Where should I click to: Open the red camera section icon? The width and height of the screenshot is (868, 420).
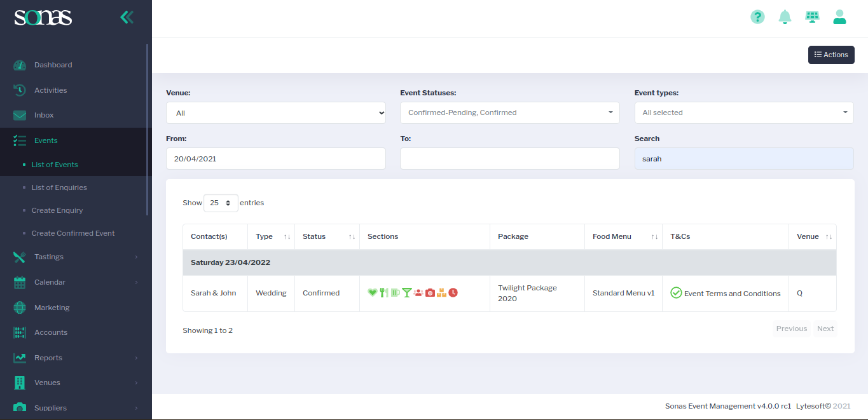[430, 292]
